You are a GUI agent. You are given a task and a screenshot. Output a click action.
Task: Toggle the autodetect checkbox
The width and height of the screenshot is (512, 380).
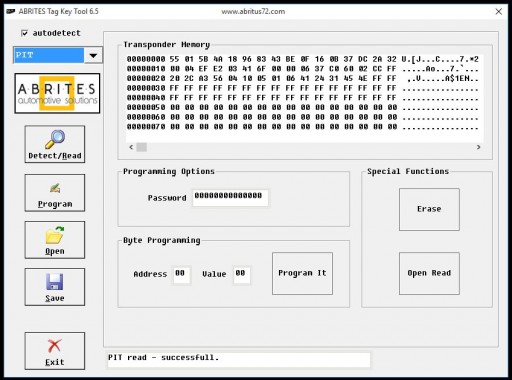pyautogui.click(x=24, y=33)
